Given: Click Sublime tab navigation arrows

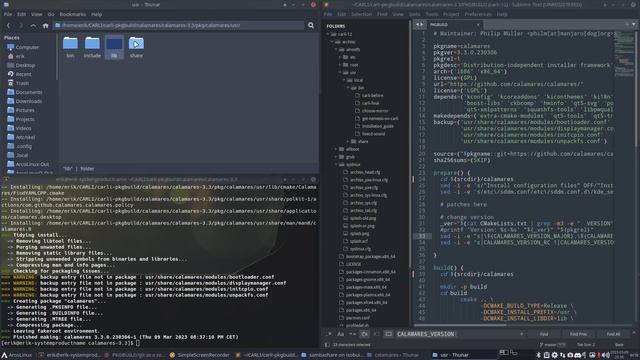Looking at the screenshot, I should pos(419,24).
